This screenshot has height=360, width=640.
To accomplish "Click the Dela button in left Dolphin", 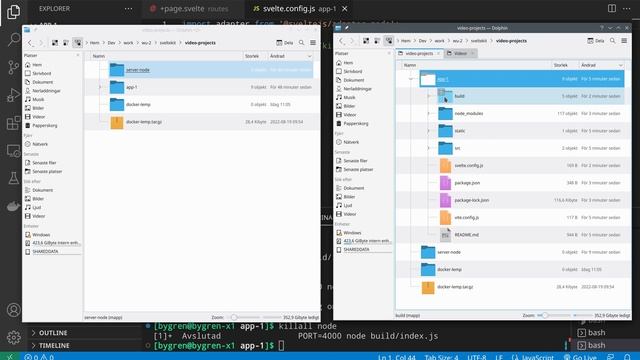I will pos(285,42).
